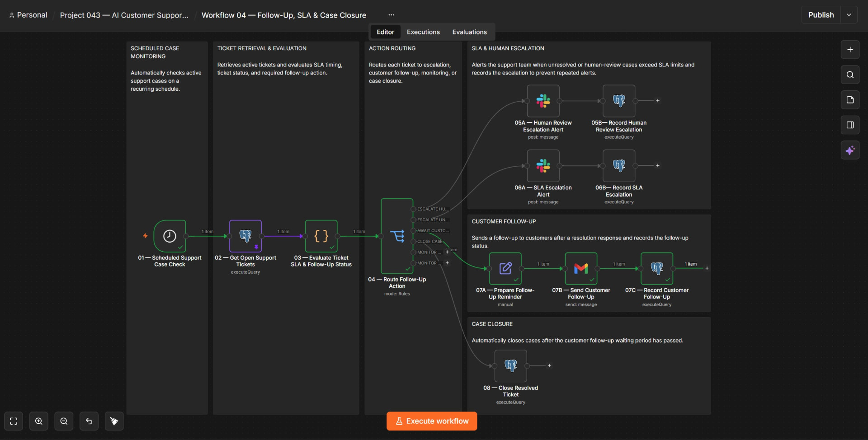Open the 07B Send Customer Follow-Up Gmail node
The height and width of the screenshot is (440, 868).
pos(581,268)
